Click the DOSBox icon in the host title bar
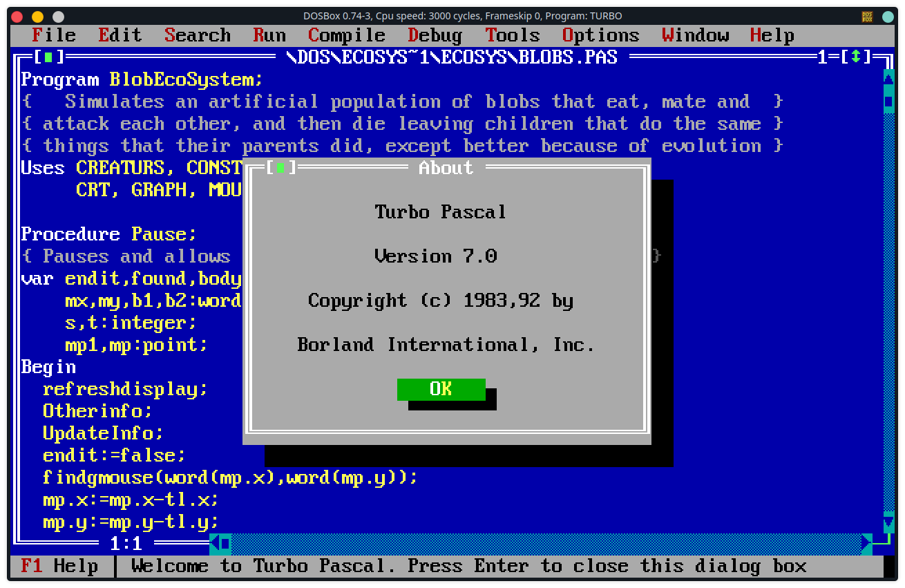This screenshot has height=588, width=905. pyautogui.click(x=867, y=17)
